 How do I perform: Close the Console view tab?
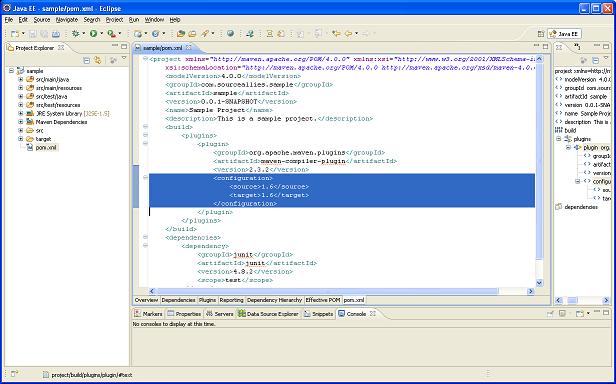tap(373, 314)
